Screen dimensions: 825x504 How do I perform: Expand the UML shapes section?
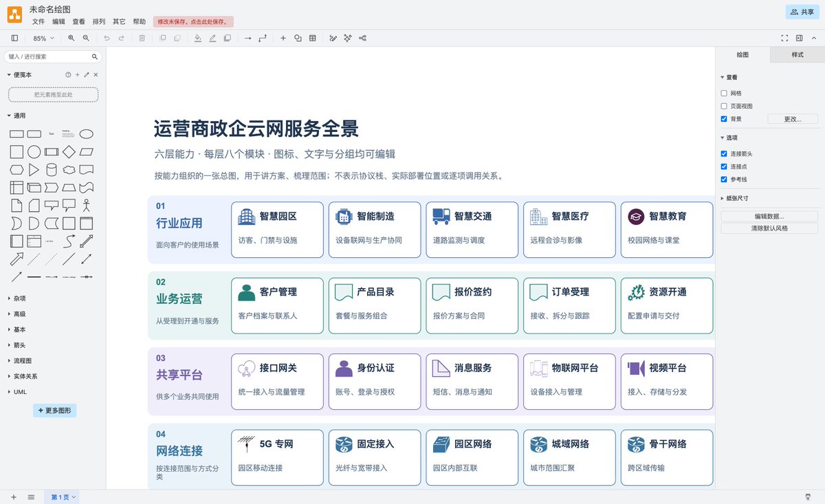pos(16,392)
